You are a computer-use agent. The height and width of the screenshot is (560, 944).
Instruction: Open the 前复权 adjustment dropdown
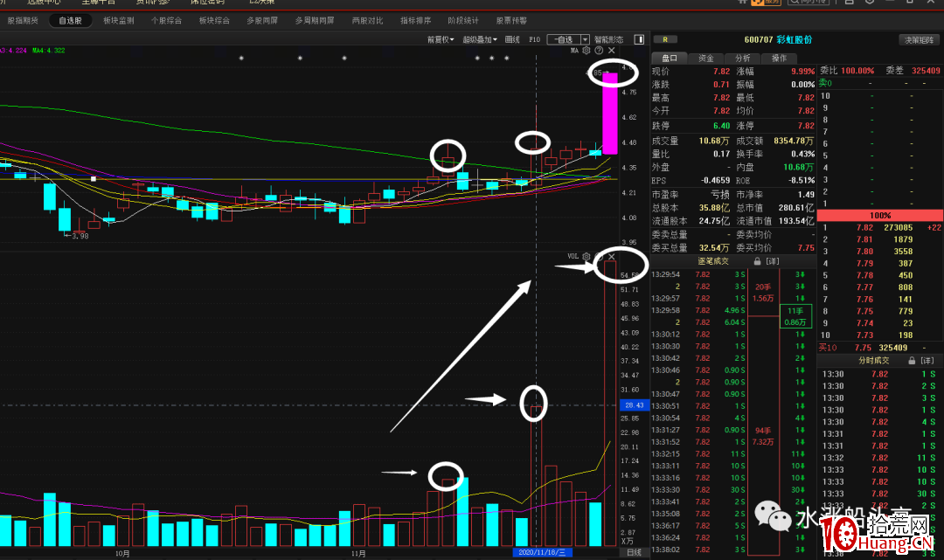coord(440,39)
